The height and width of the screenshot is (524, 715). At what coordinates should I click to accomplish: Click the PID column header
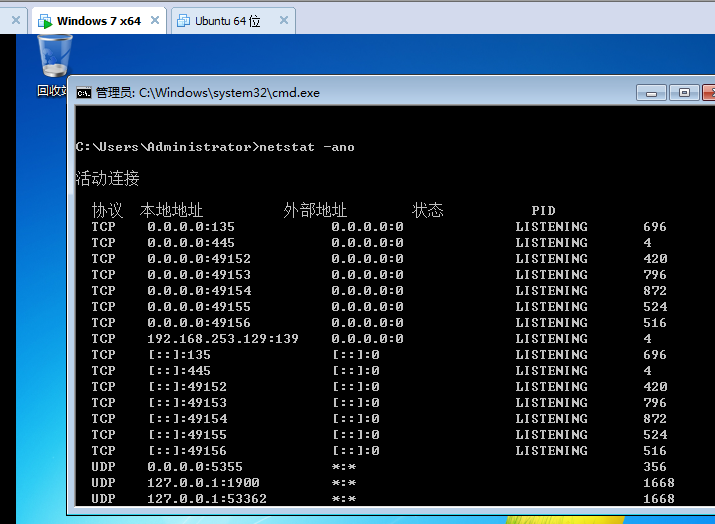[x=544, y=211]
